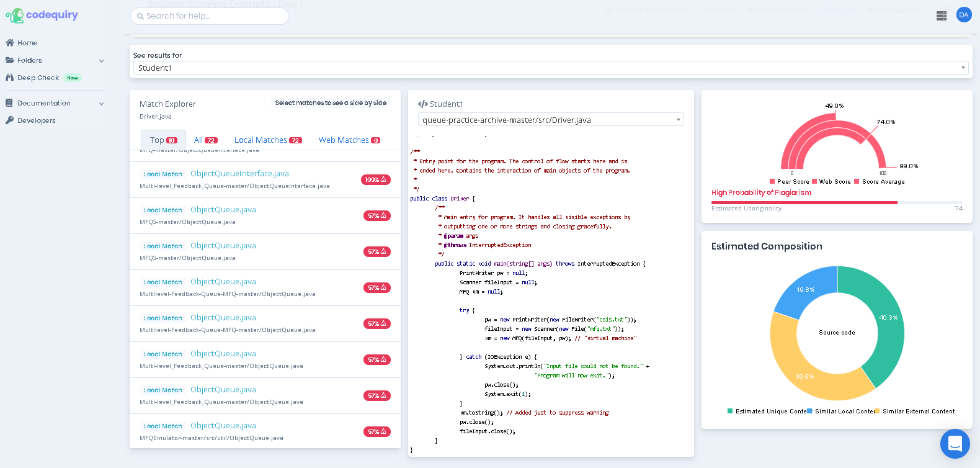The image size is (980, 468).
Task: Open the chat support bubble
Action: point(955,444)
